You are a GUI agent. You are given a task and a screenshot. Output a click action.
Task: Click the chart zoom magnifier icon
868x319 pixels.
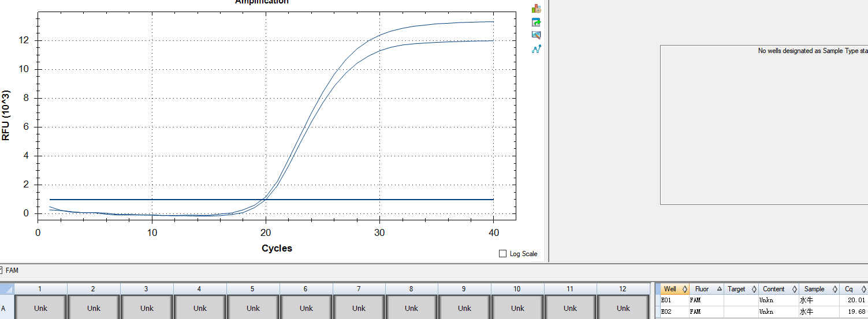point(537,35)
